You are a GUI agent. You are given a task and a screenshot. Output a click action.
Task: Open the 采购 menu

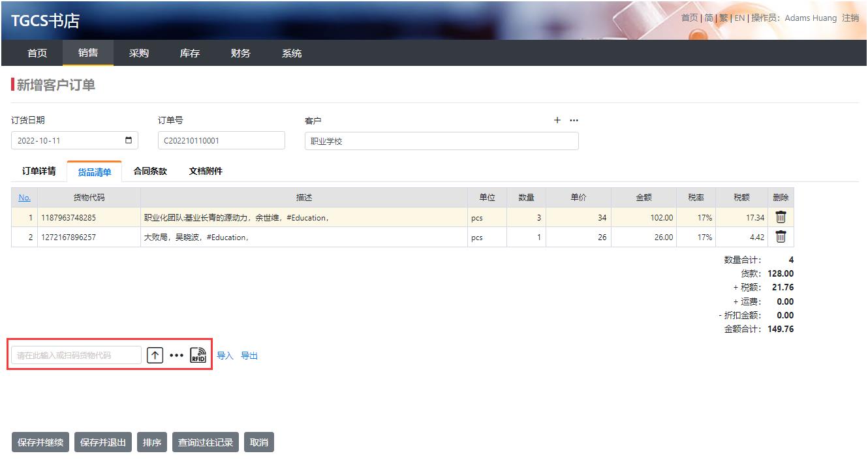(139, 54)
